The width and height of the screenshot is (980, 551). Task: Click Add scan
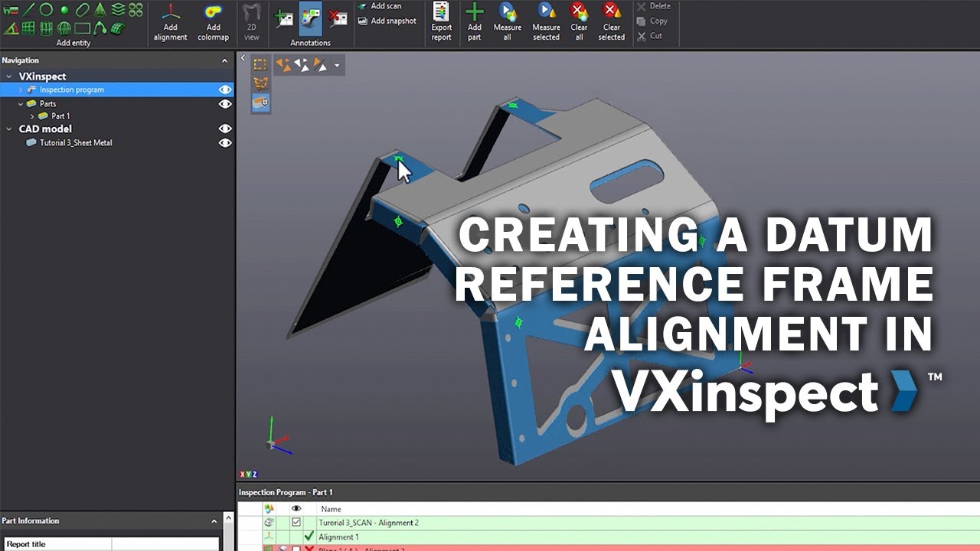(379, 6)
